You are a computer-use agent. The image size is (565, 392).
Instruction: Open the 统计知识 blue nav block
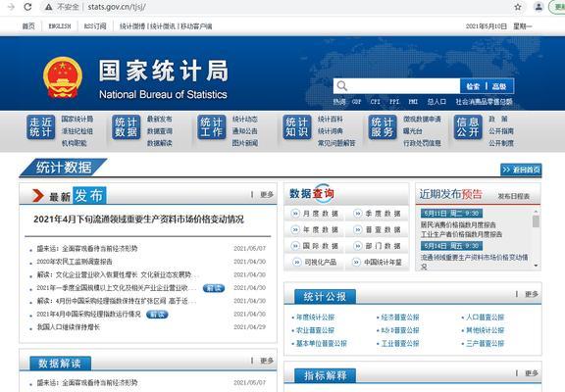click(297, 127)
